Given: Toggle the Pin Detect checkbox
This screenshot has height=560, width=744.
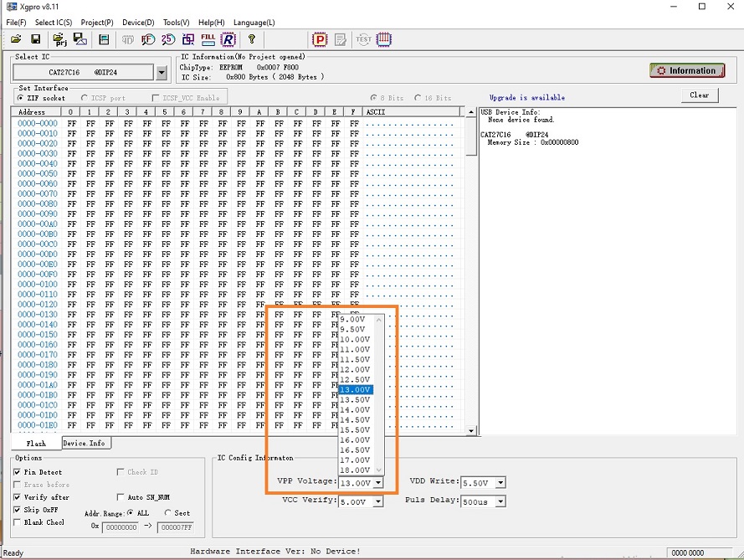Looking at the screenshot, I should (18, 472).
